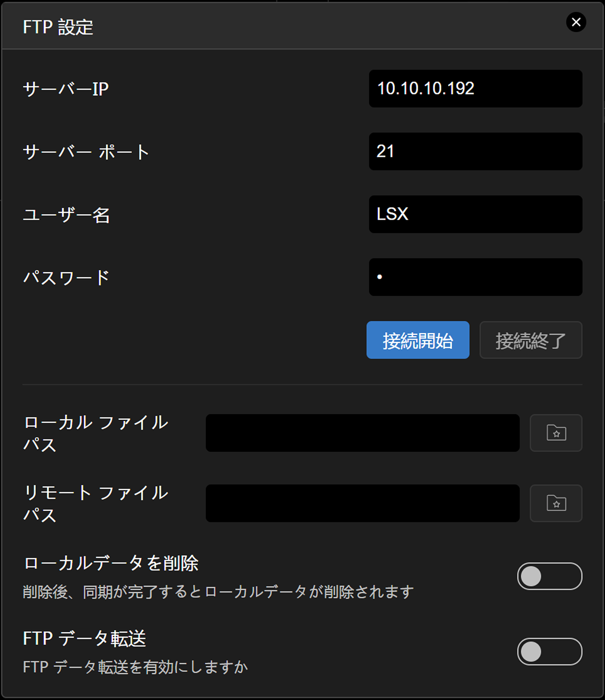605x700 pixels.
Task: Toggle the ローカルデータを削除 switch
Action: click(x=549, y=576)
